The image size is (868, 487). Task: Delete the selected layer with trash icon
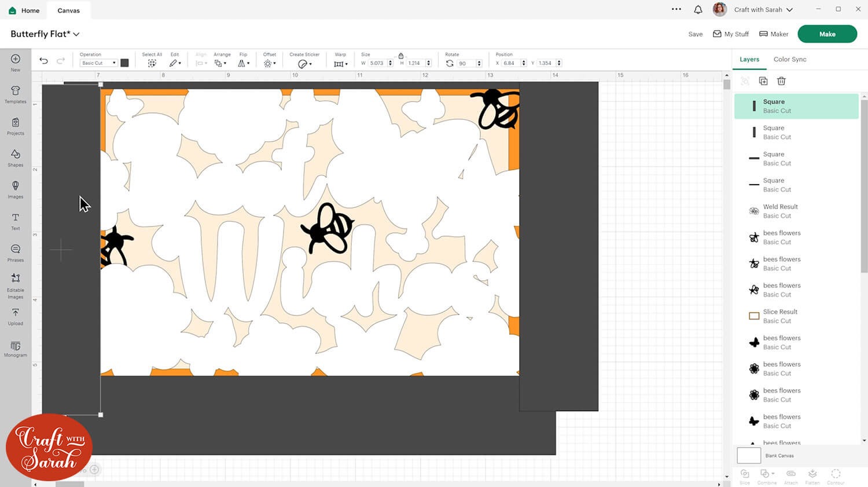781,81
